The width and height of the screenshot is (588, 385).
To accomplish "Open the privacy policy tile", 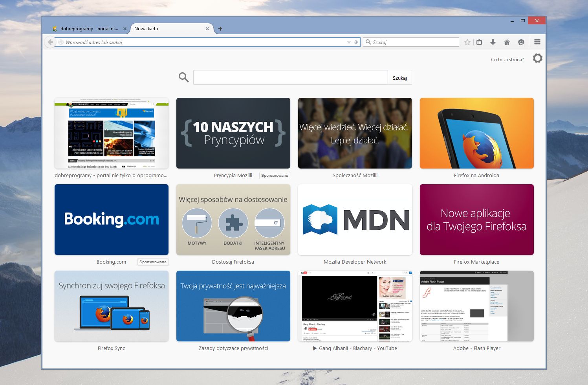I will tap(233, 306).
